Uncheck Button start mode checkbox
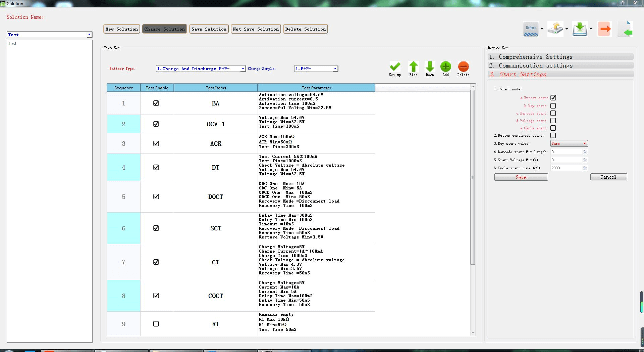 (553, 98)
